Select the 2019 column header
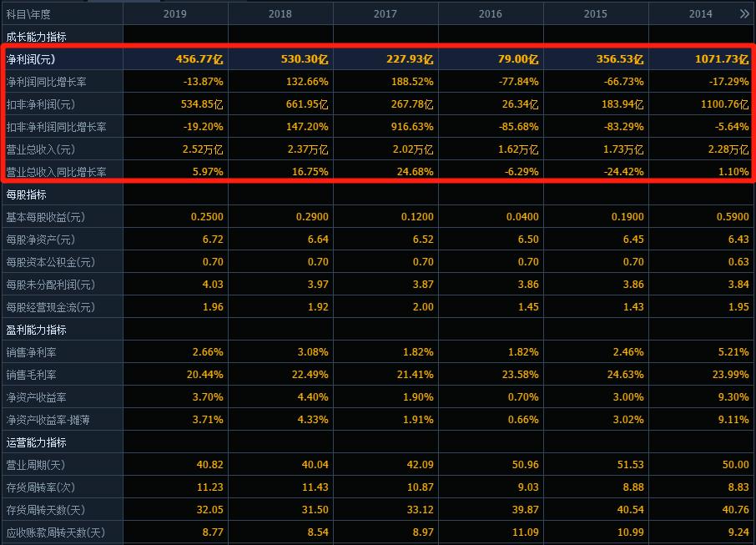Screen dimensions: 756x545 point(175,14)
